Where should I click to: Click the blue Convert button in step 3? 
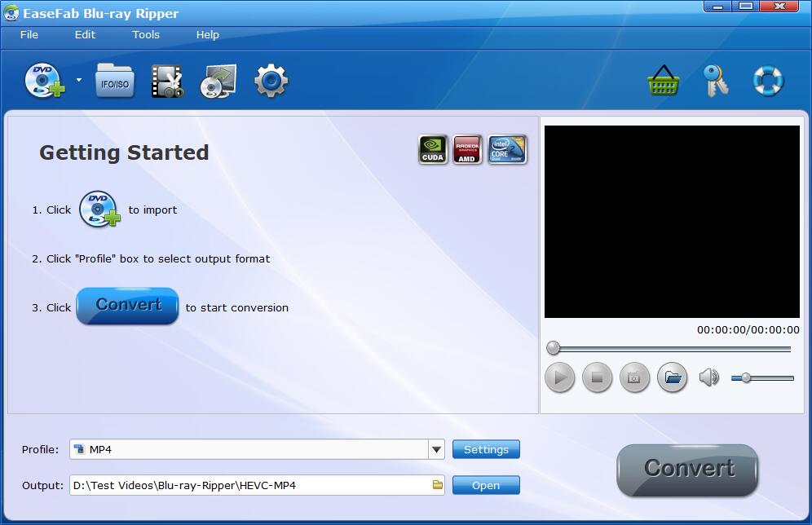click(x=127, y=306)
